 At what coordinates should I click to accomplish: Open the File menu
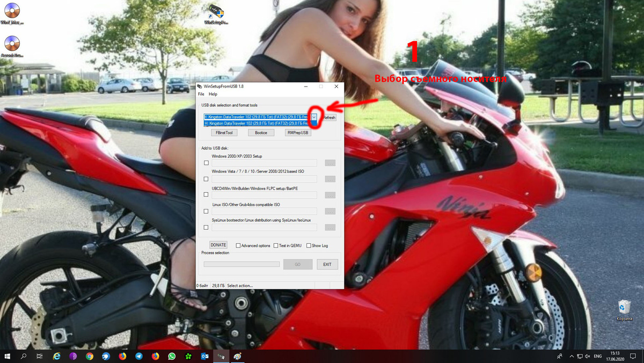click(201, 95)
